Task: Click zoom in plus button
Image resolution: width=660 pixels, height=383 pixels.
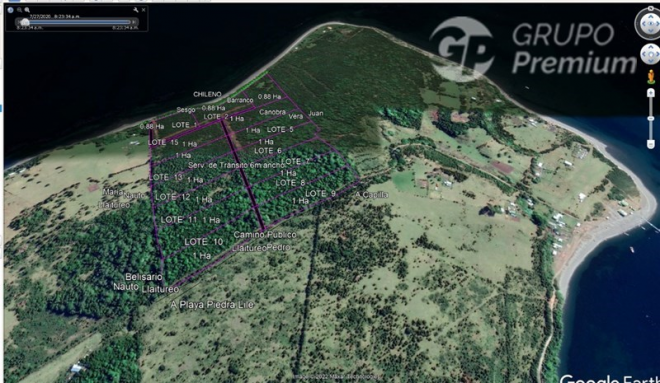Action: click(x=651, y=93)
